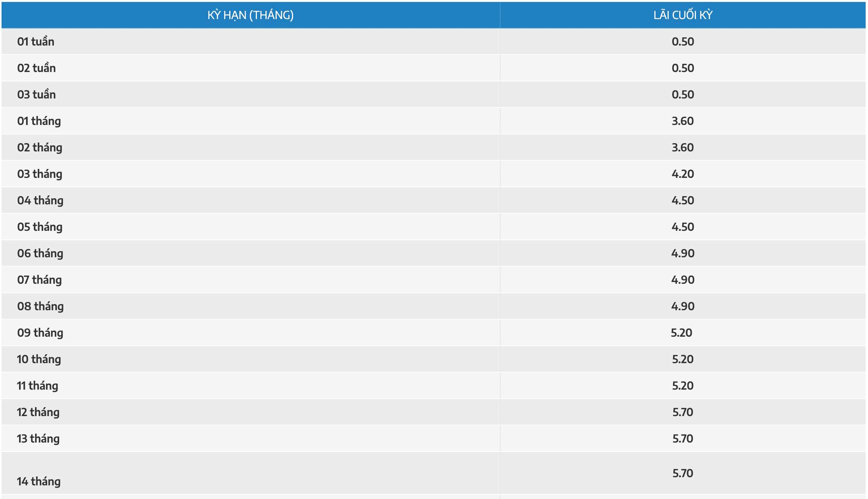The height and width of the screenshot is (499, 868).
Task: Click the LÃI CUỐI KỲ column header
Action: (683, 15)
